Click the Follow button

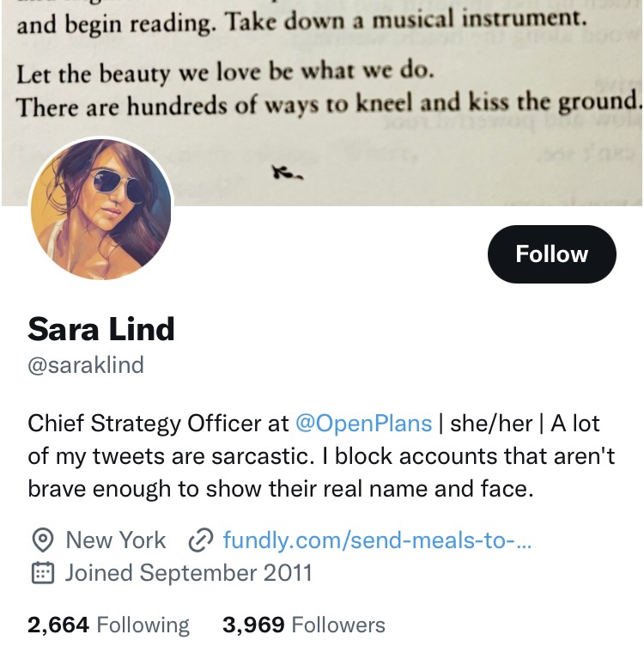[551, 253]
